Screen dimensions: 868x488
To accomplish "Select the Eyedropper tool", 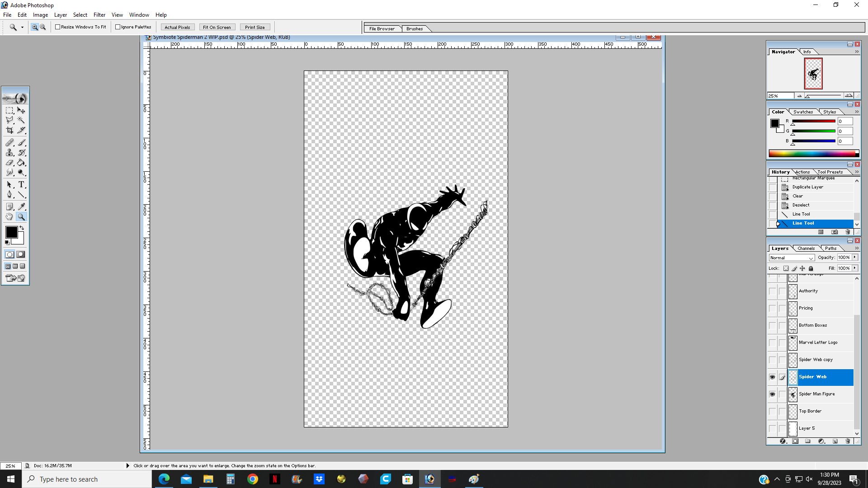I will tap(21, 206).
